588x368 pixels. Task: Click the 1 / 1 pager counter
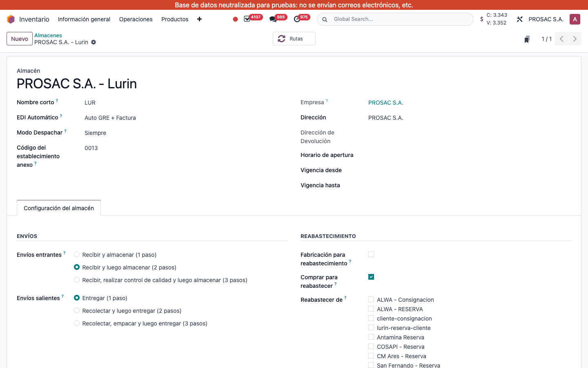pyautogui.click(x=547, y=39)
